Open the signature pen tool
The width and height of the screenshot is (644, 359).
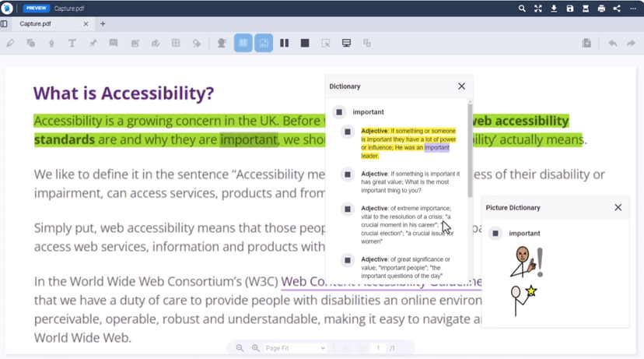point(156,43)
